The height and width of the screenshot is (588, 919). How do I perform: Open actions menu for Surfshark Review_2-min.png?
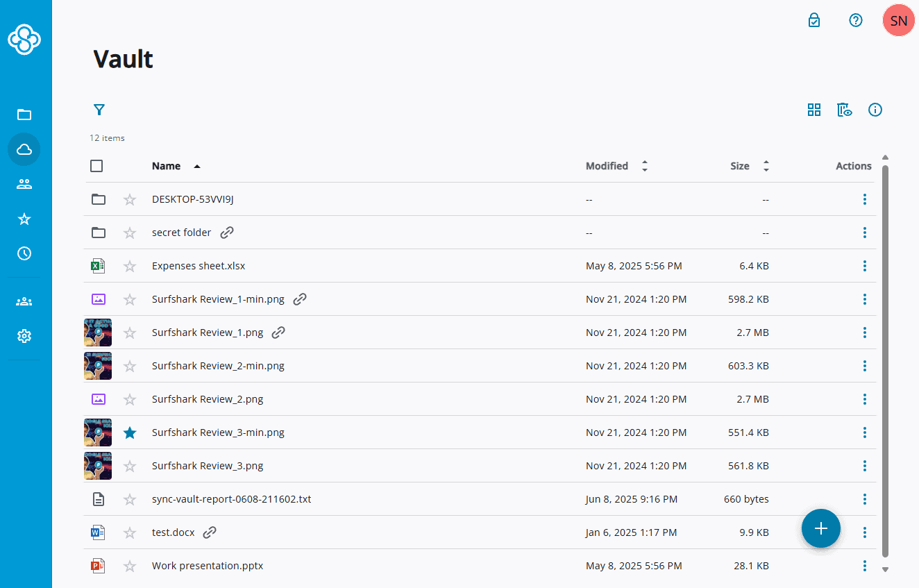865,366
